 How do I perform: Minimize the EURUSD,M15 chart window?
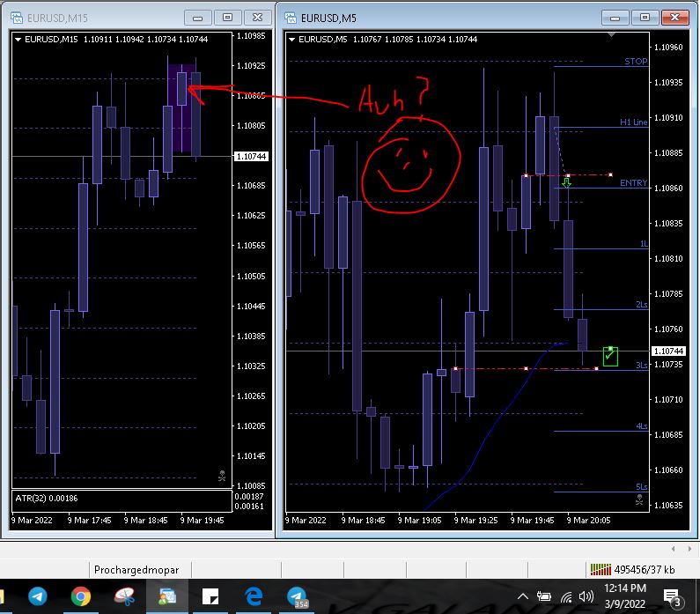[198, 18]
